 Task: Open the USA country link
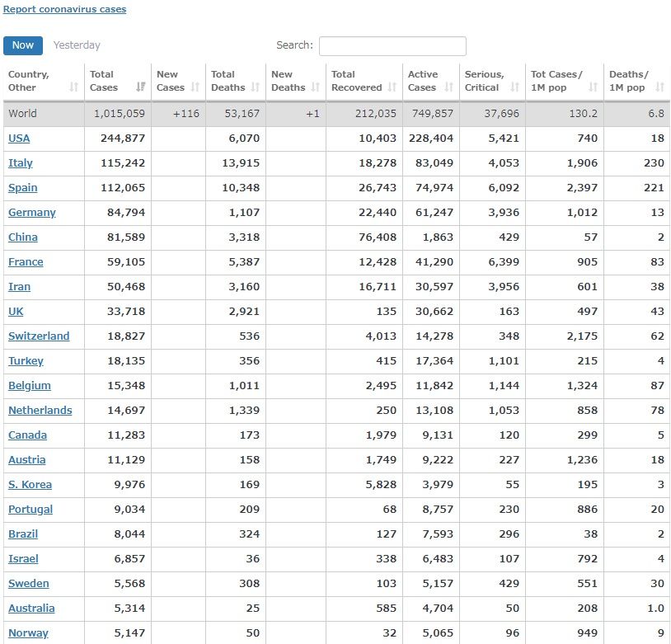(19, 139)
